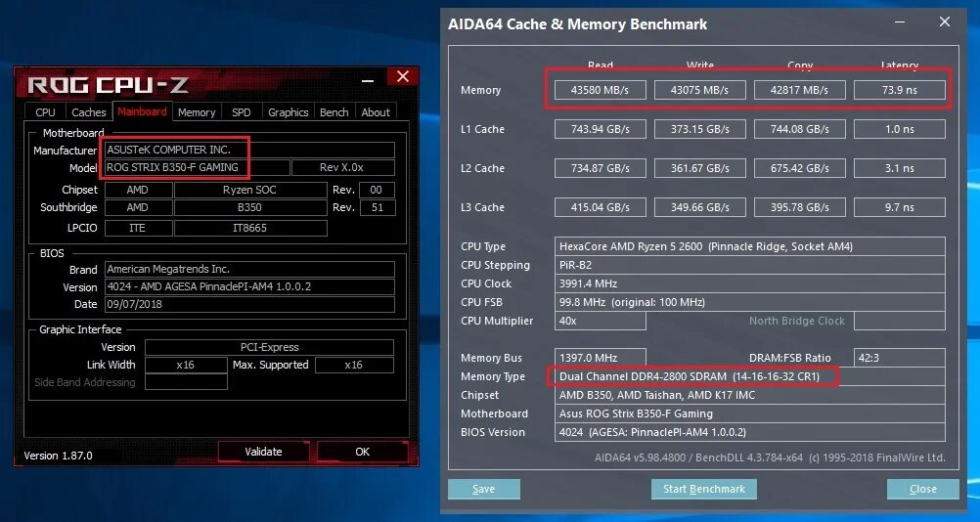Image resolution: width=980 pixels, height=522 pixels.
Task: Select the Mainboard tab
Action: point(142,111)
